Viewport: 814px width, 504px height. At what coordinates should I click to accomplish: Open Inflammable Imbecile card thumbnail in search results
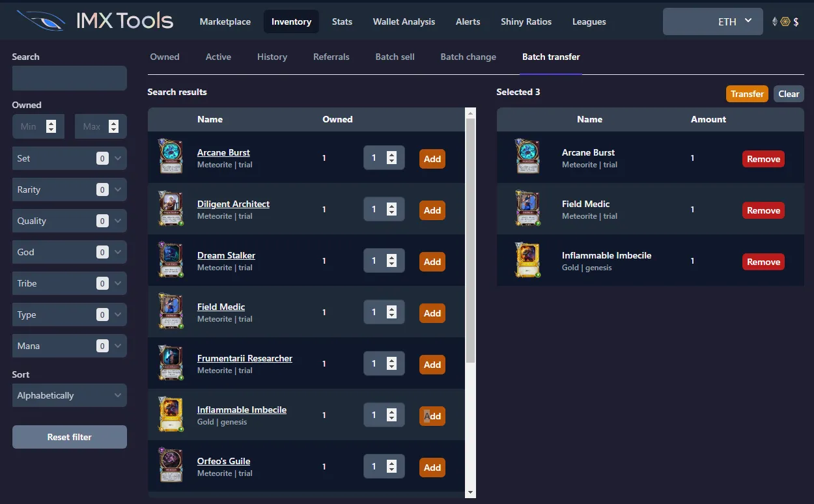pyautogui.click(x=171, y=414)
